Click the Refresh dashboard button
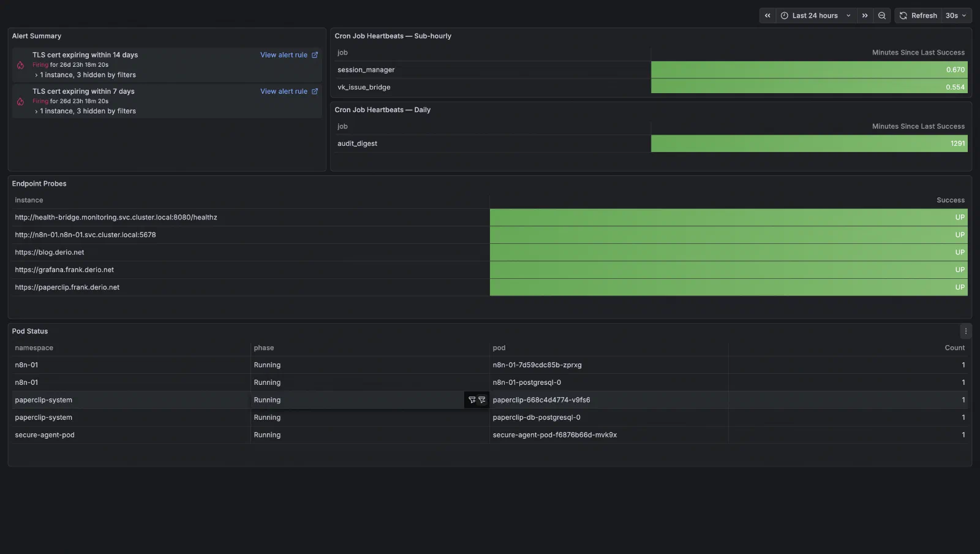Screen dimensions: 980x554 coord(918,16)
